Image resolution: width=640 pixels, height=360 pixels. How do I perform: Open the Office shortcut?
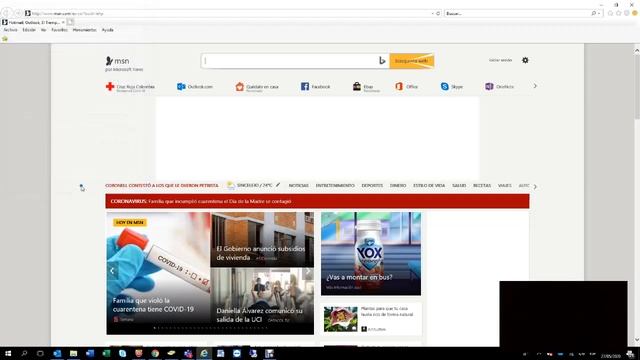point(407,87)
